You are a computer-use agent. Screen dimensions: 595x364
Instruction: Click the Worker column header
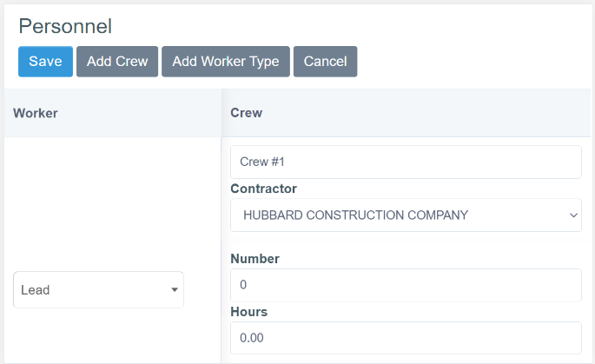(36, 113)
